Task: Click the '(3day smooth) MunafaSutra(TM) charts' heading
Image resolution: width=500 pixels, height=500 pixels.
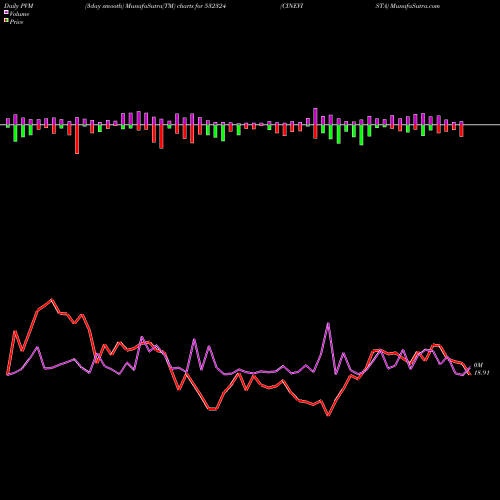Action: (139, 6)
